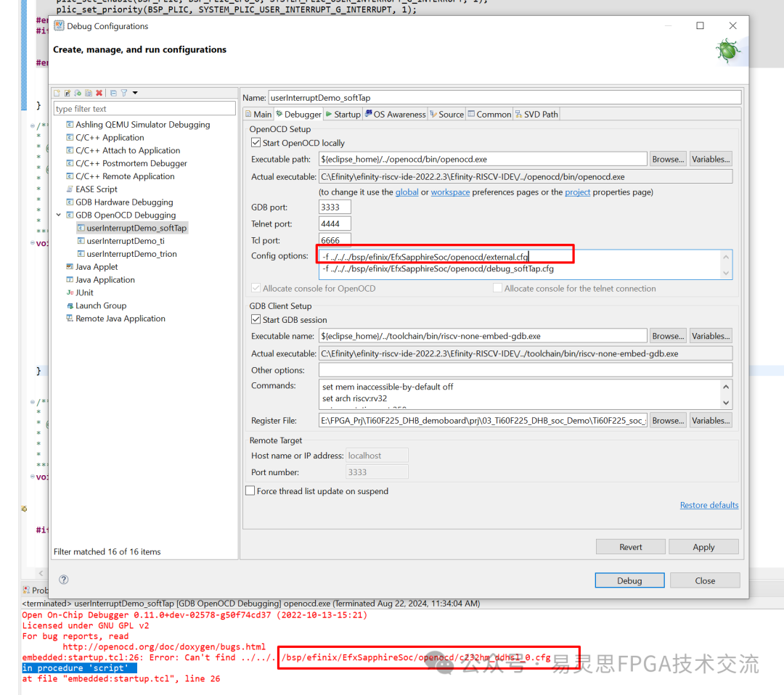Click the Revert button
The image size is (784, 695).
point(631,547)
